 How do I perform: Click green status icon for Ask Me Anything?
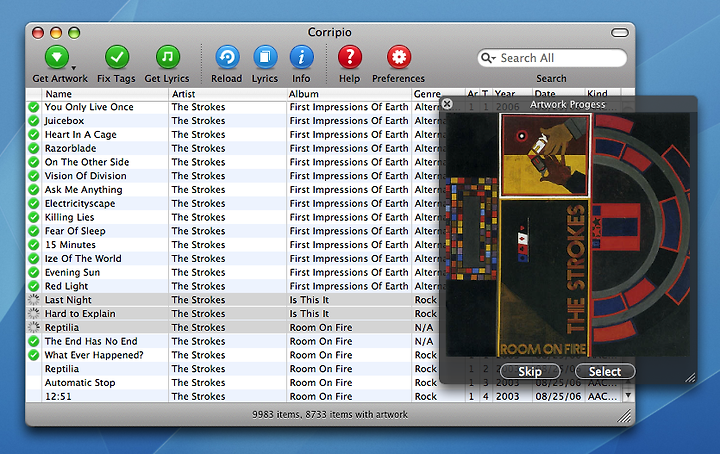34,190
